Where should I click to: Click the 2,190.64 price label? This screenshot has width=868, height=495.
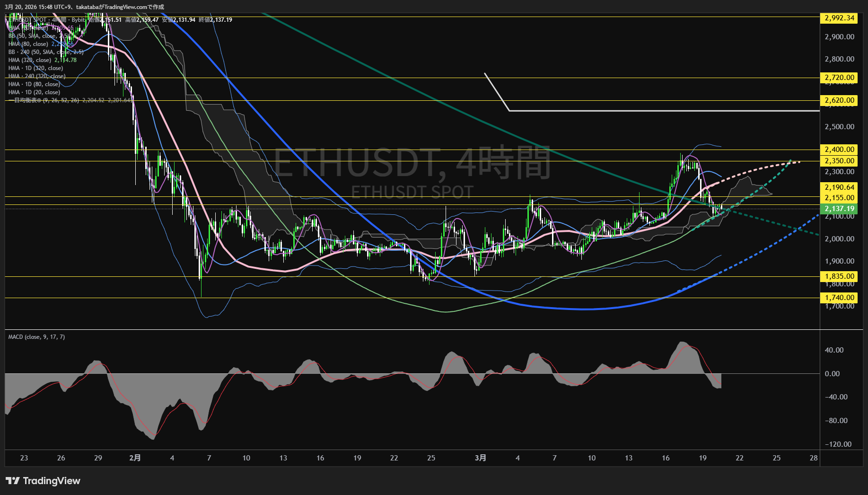[839, 187]
